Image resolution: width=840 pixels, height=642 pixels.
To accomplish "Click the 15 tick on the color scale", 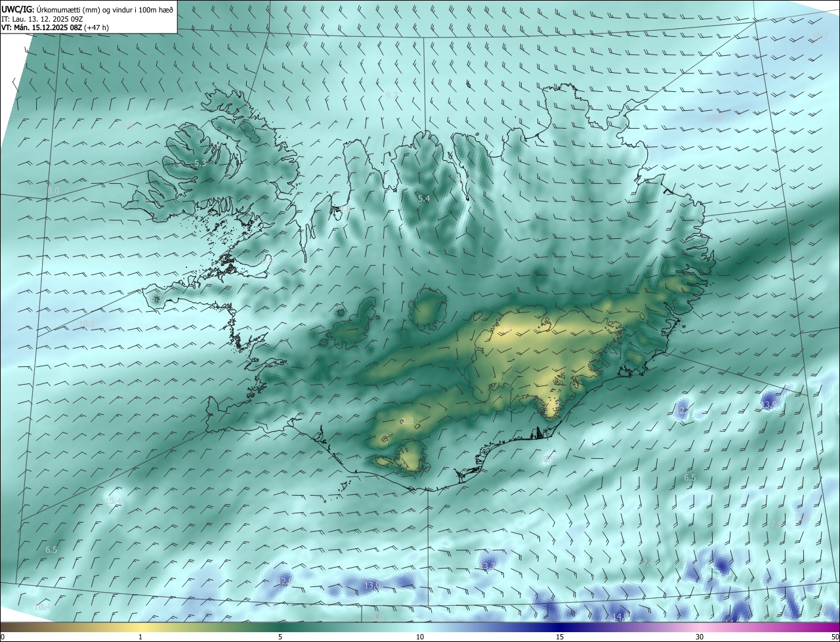I will pos(560,637).
